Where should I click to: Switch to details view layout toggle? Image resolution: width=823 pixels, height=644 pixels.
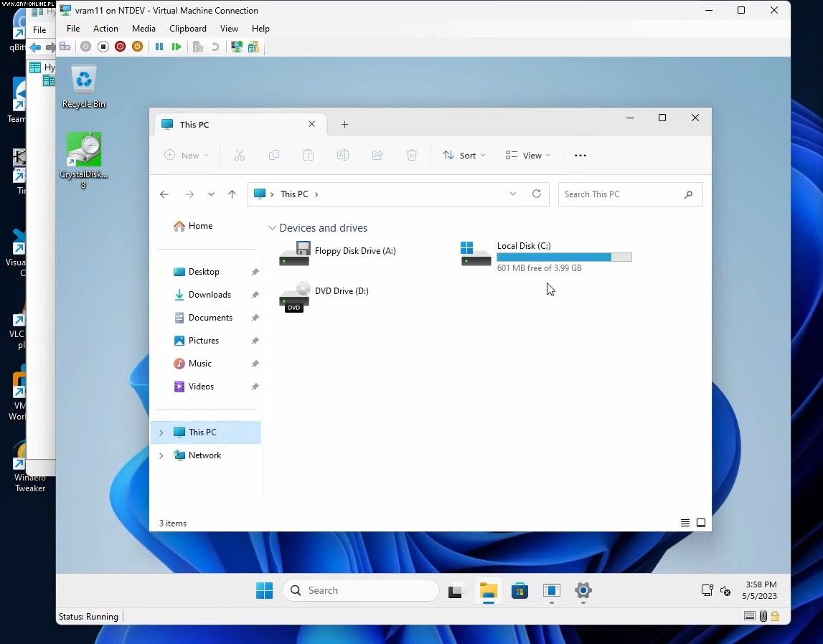click(x=685, y=524)
